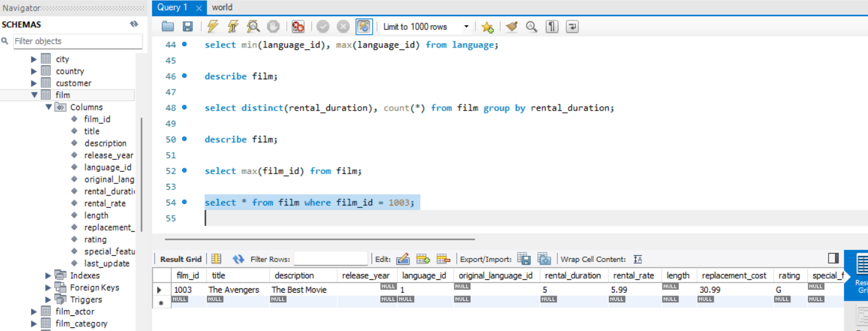This screenshot has height=331, width=868.
Task: Select the language_id column in tree
Action: [x=108, y=167]
